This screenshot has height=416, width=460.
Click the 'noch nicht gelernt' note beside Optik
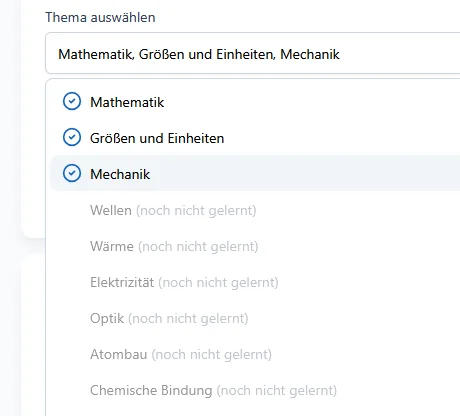pos(188,319)
